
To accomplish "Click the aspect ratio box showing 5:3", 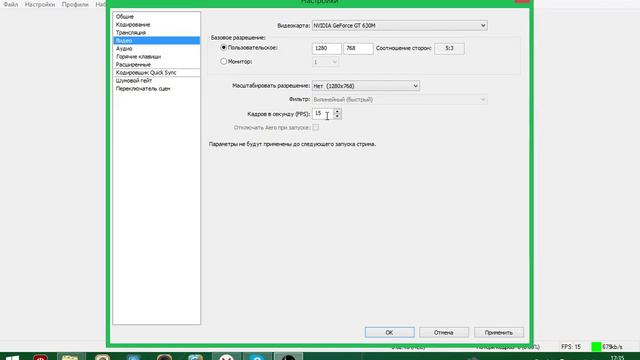I will pyautogui.click(x=449, y=48).
